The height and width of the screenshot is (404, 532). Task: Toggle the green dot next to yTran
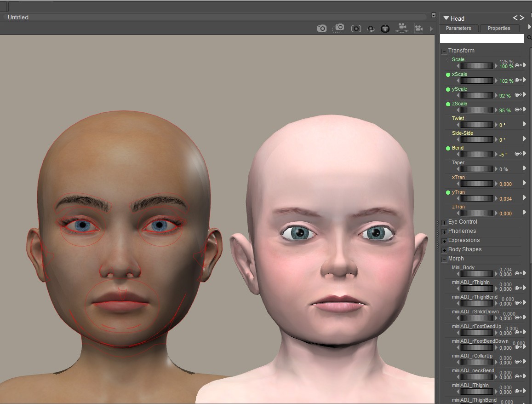pyautogui.click(x=448, y=192)
